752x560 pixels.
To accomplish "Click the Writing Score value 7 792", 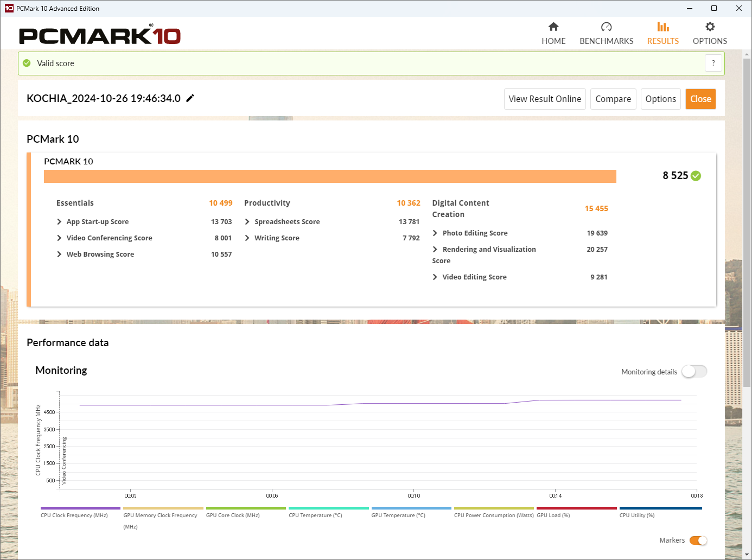I will click(x=411, y=238).
